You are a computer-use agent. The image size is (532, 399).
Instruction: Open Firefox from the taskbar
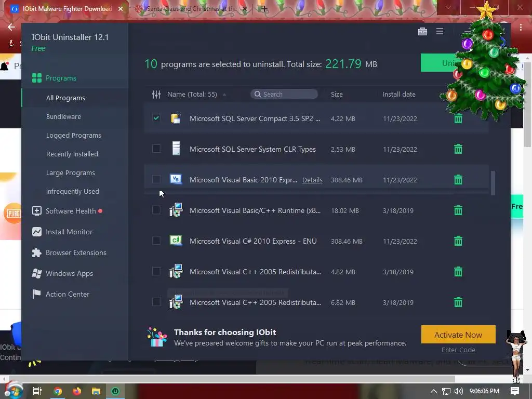[77, 391]
